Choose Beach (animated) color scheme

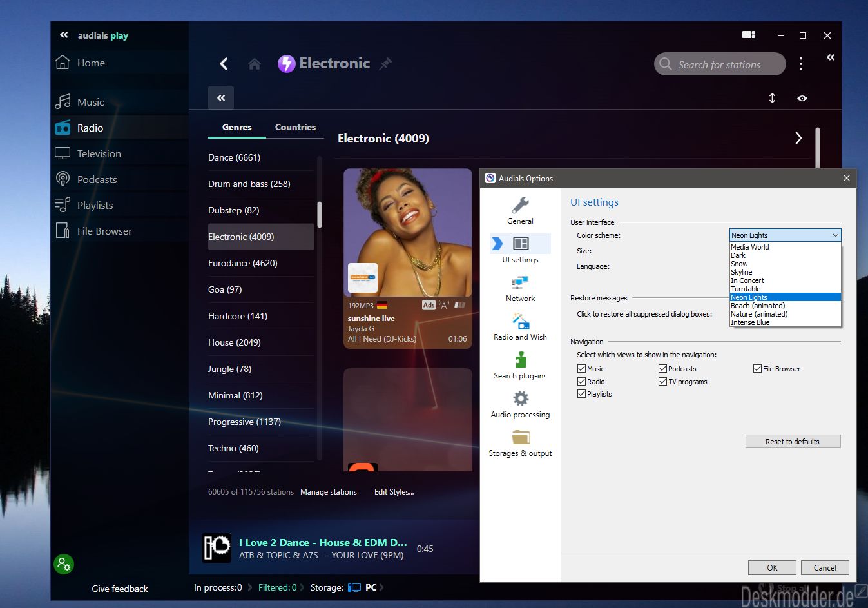[785, 306]
